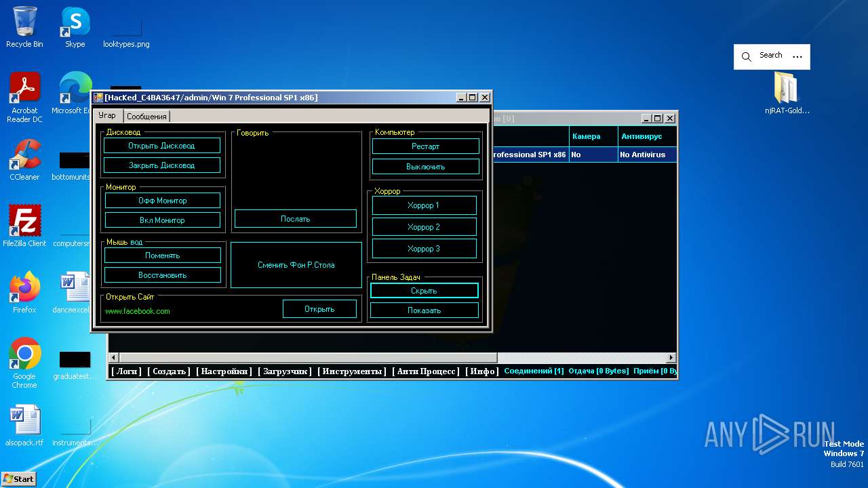Image resolution: width=868 pixels, height=488 pixels.
Task: Click the HacKed window title bar icon
Action: pyautogui.click(x=98, y=98)
